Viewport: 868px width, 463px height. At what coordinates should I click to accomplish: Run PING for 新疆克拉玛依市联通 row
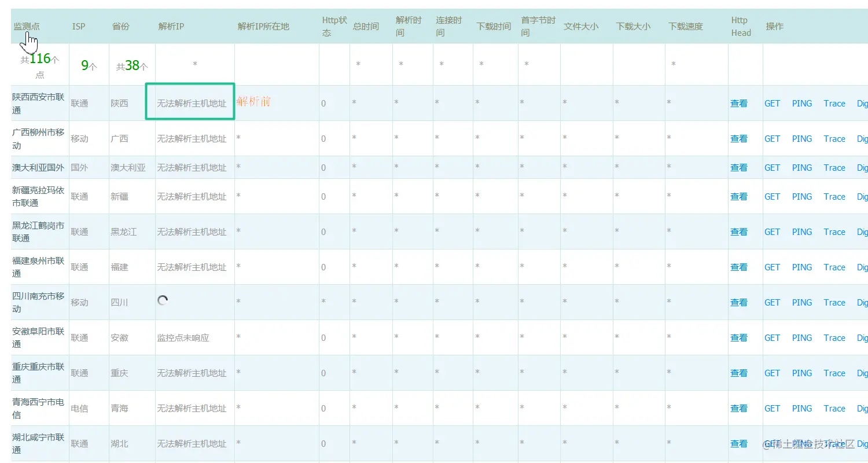(802, 197)
